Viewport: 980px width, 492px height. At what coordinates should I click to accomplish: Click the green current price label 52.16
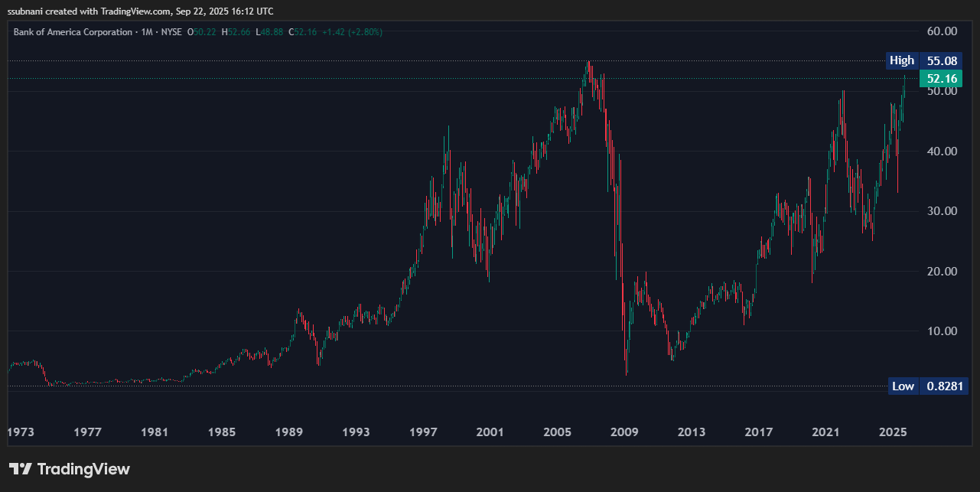(x=943, y=78)
